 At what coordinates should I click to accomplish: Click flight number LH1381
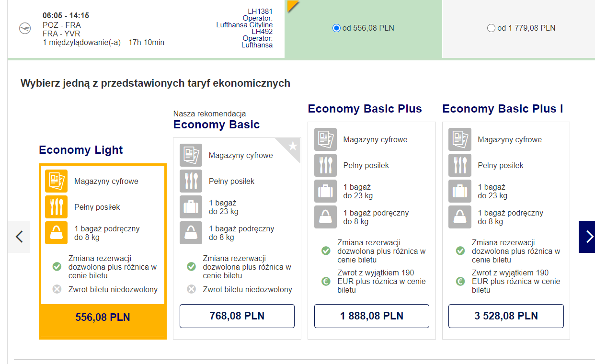(260, 11)
